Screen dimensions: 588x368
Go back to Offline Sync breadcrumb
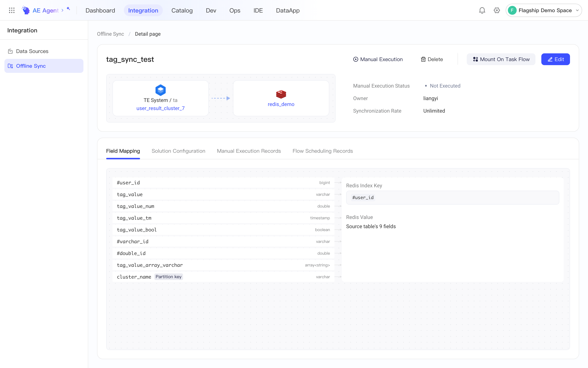click(110, 34)
